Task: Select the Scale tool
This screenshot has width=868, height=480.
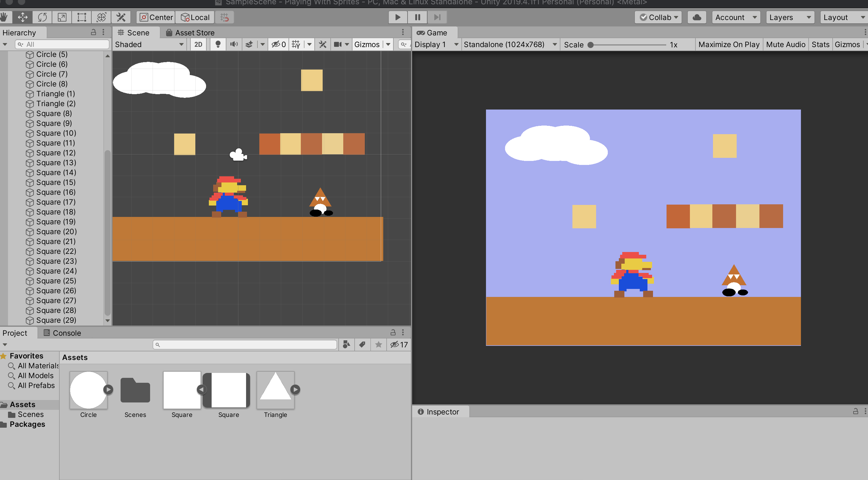Action: tap(62, 17)
